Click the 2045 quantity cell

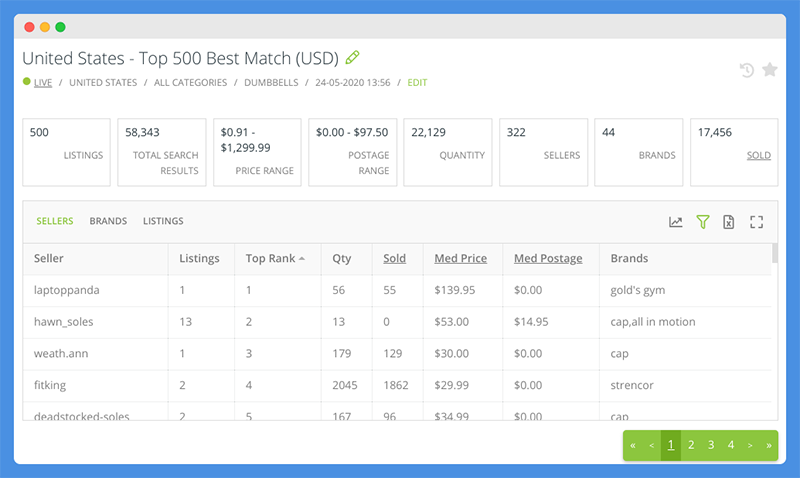click(x=345, y=385)
